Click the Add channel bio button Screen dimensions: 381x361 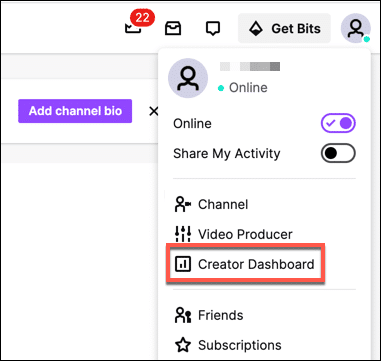point(75,111)
